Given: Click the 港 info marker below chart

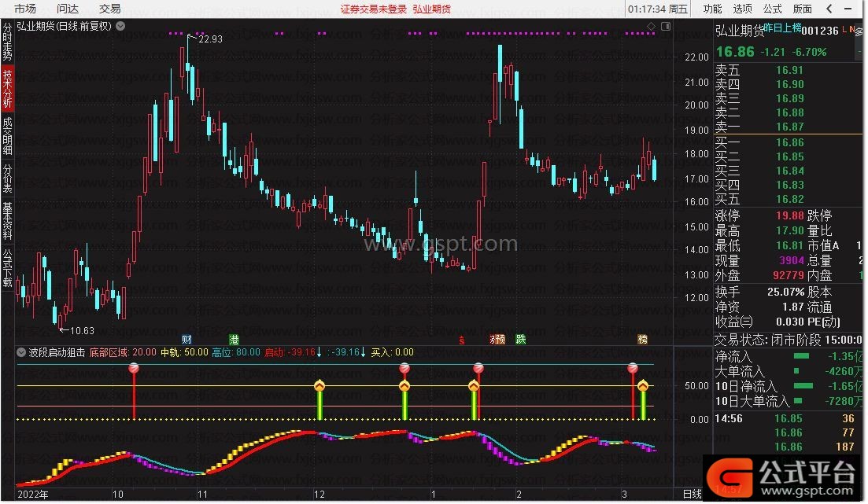Looking at the screenshot, I should 234,339.
